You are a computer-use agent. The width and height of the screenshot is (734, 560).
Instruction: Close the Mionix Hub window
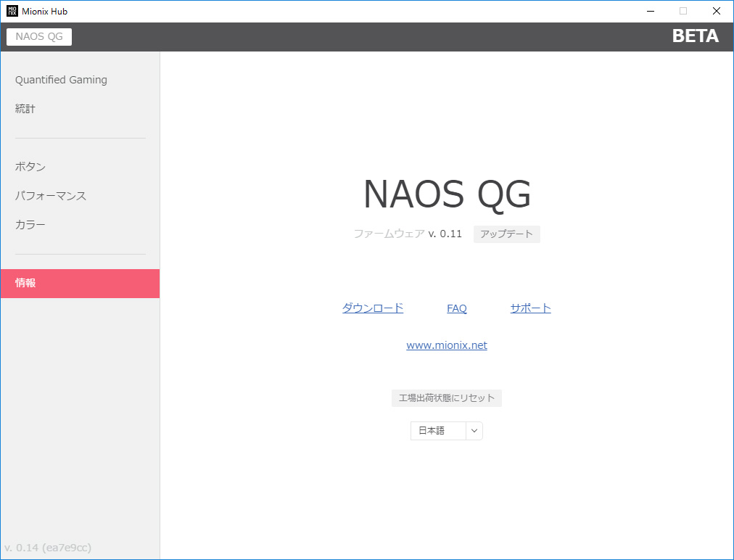click(x=716, y=11)
